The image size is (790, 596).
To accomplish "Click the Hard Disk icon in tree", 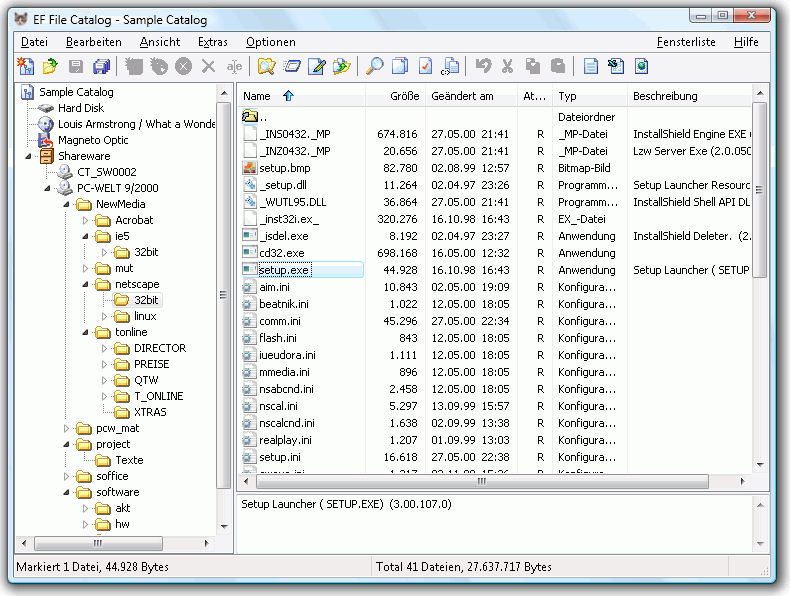I will (46, 108).
